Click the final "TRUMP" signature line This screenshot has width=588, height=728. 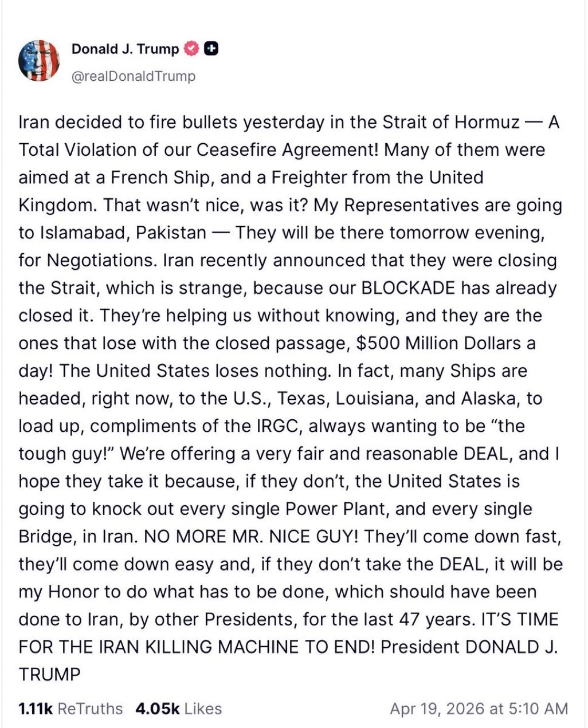tap(49, 675)
